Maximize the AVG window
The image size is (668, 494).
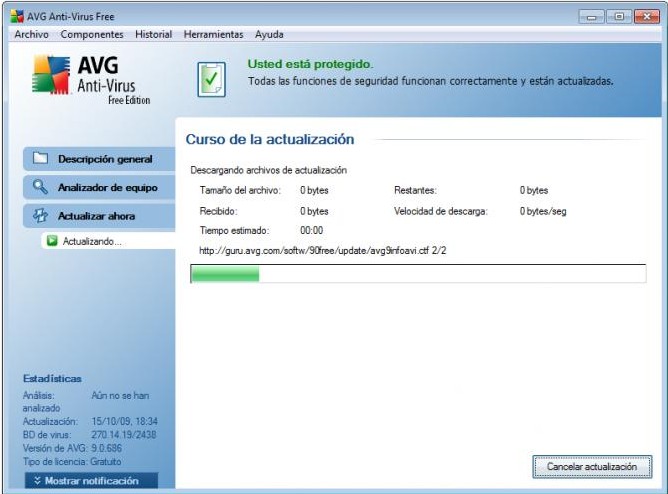click(619, 17)
